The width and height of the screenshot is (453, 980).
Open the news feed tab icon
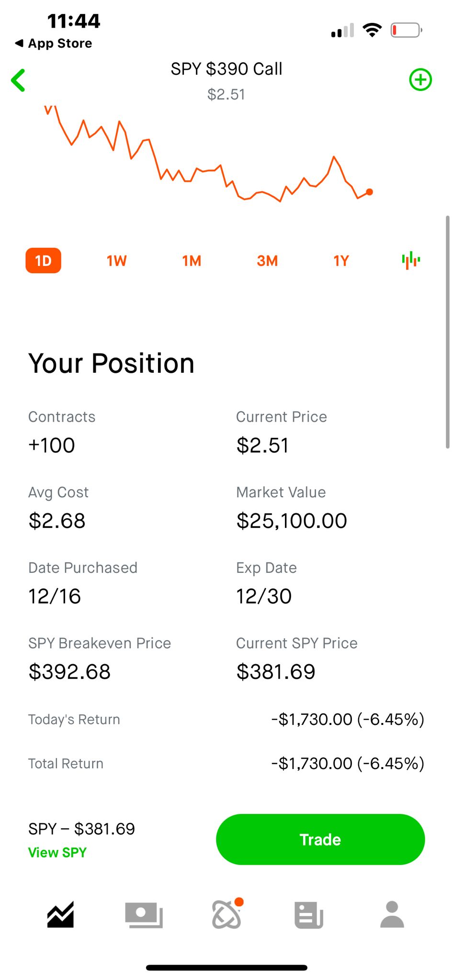308,914
